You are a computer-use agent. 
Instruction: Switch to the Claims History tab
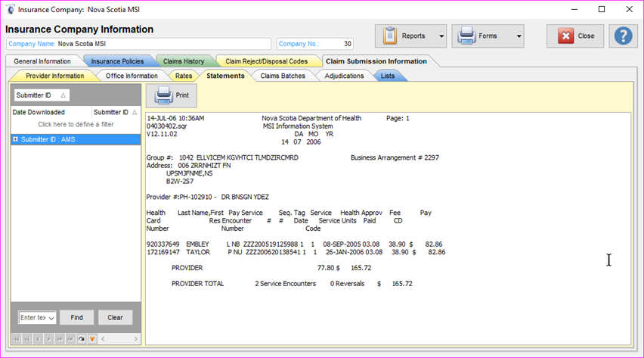pos(184,61)
